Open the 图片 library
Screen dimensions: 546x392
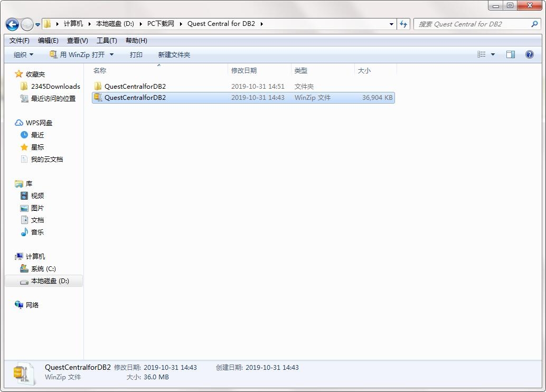tap(32, 208)
